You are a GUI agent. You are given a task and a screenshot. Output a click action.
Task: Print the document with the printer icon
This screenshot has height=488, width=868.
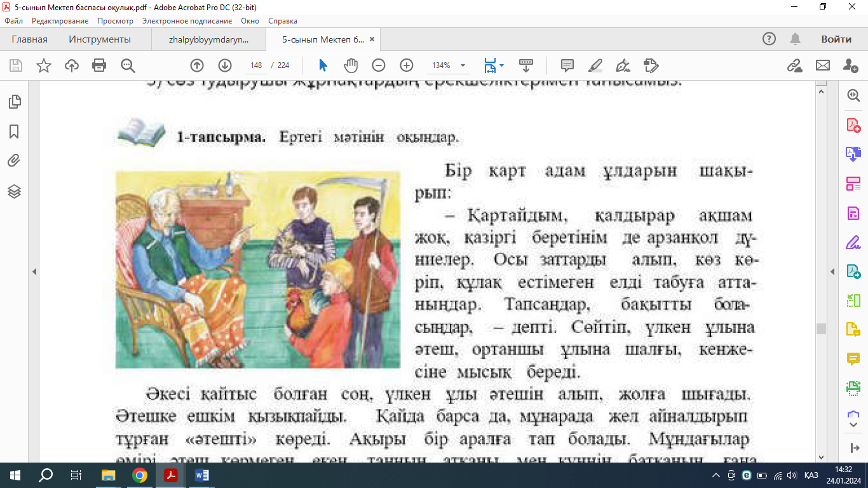[99, 65]
